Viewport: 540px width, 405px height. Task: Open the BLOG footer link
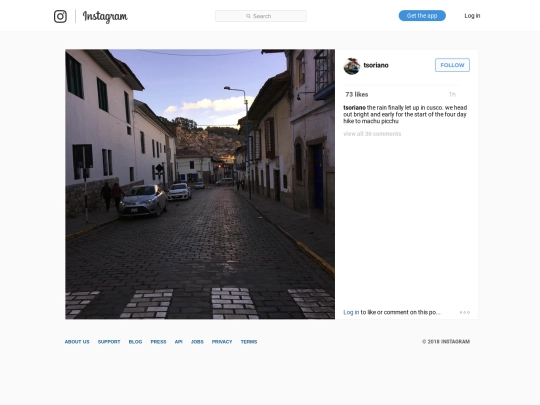(x=135, y=342)
